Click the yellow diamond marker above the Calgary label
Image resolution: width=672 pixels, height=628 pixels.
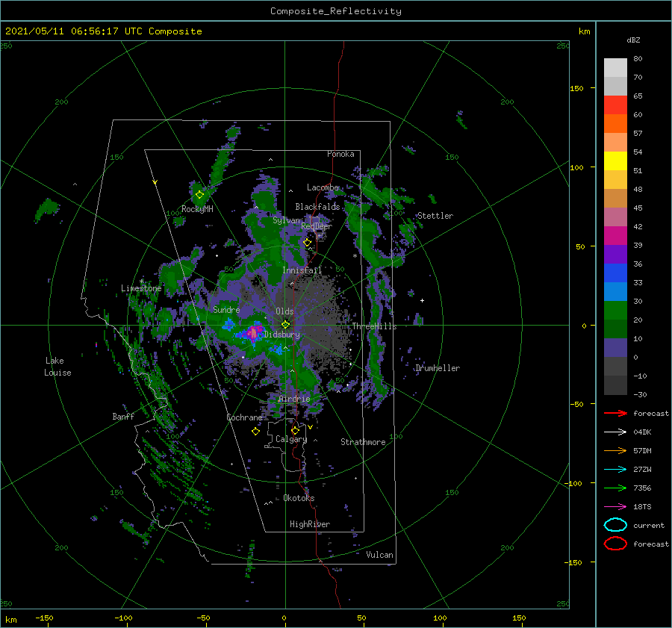coord(295,430)
